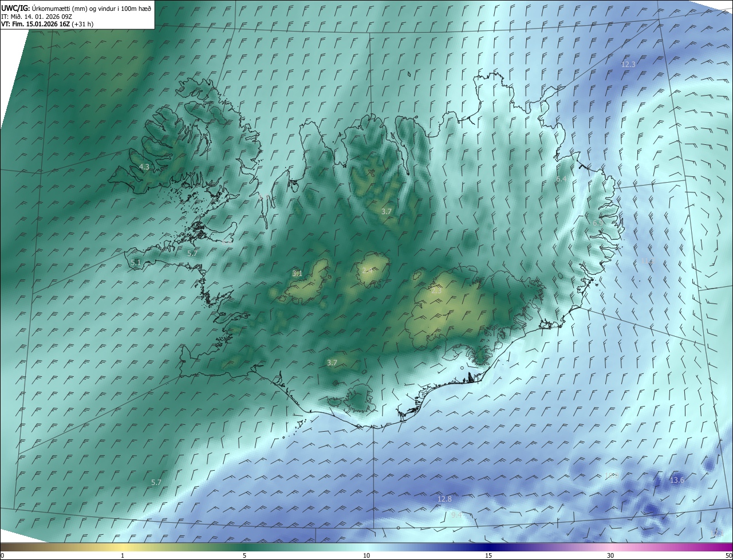This screenshot has width=733, height=560.
Task: Select the 6.4 value in northeast Iceland
Action: [562, 179]
